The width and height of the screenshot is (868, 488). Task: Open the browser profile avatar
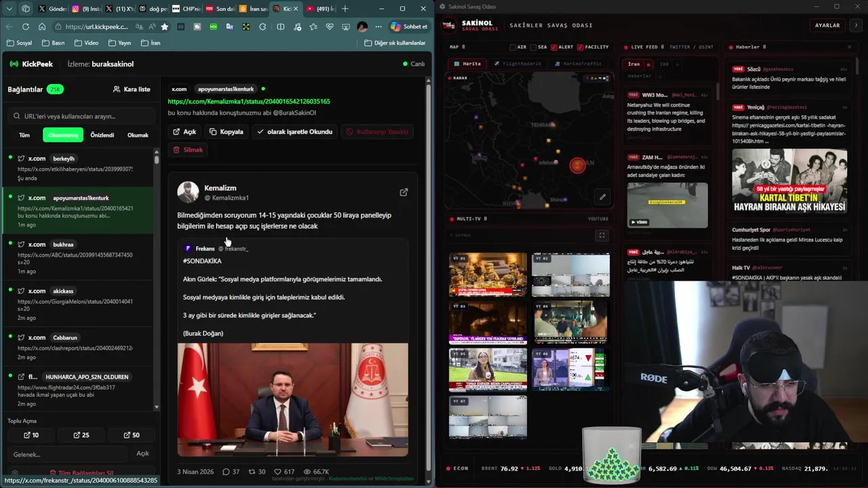[362, 26]
